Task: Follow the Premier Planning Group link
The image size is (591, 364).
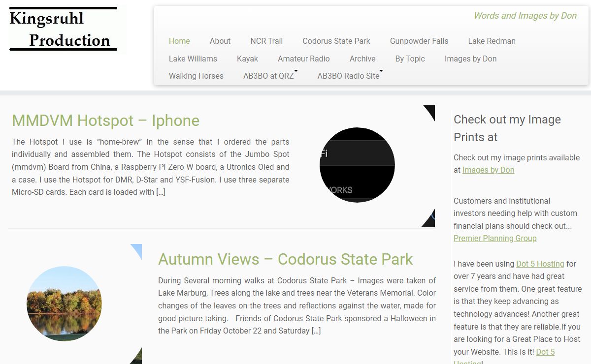Action: pos(495,238)
